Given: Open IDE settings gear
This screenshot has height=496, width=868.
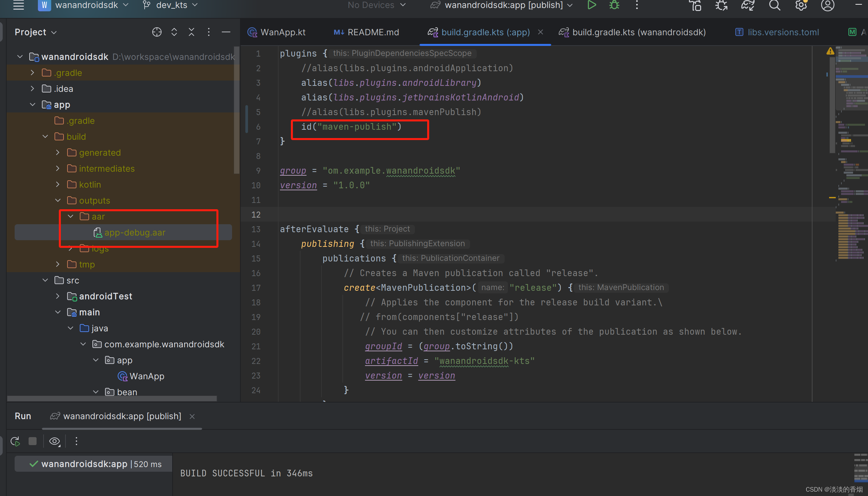Looking at the screenshot, I should point(801,5).
